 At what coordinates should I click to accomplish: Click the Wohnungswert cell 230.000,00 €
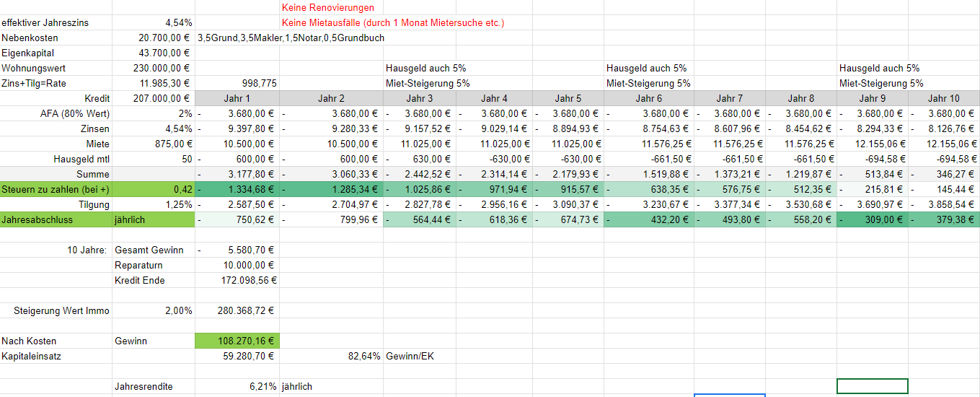161,69
